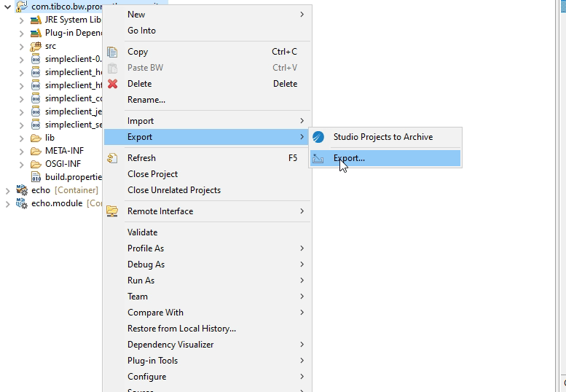Select Close Unrelated Projects

tap(173, 190)
